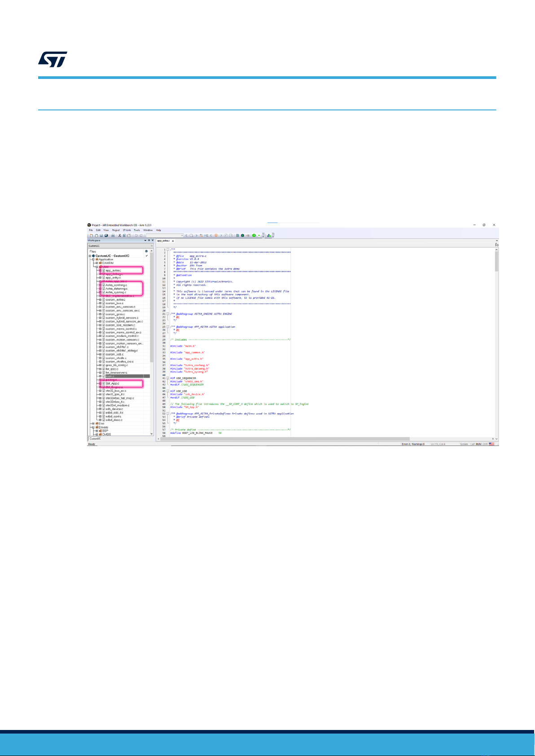Open the Project menu
This screenshot has width=535, height=756.
[116, 230]
